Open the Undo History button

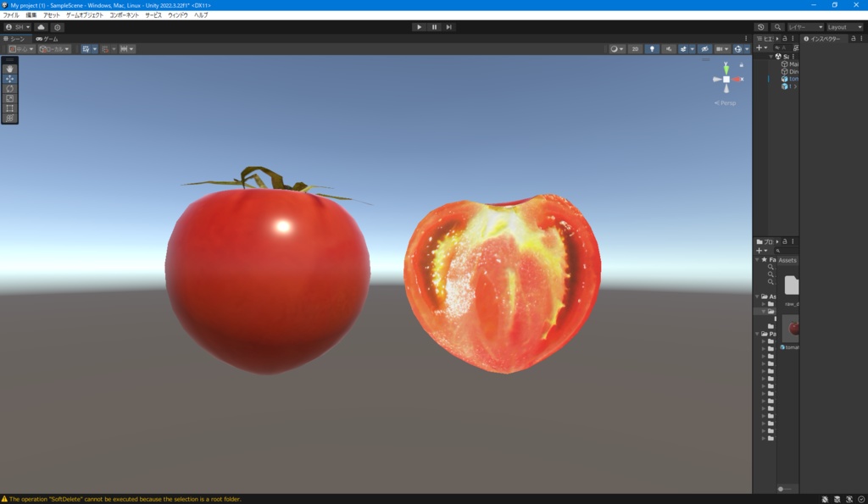tap(760, 27)
